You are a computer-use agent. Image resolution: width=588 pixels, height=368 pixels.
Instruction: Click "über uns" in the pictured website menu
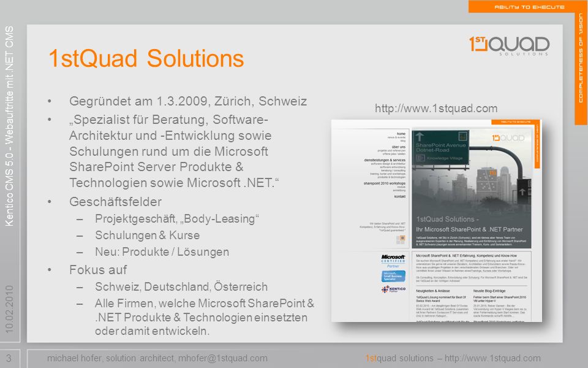pos(398,147)
